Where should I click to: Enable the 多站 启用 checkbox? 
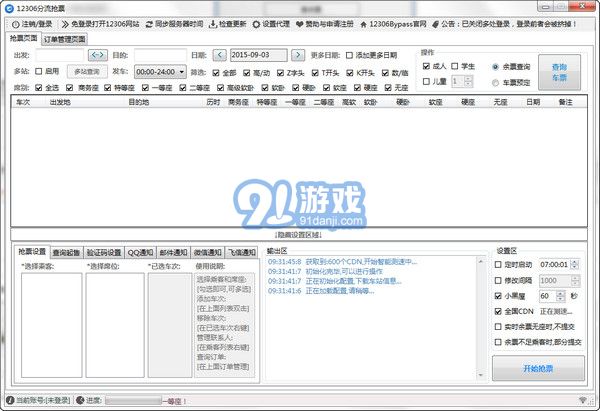[39, 72]
